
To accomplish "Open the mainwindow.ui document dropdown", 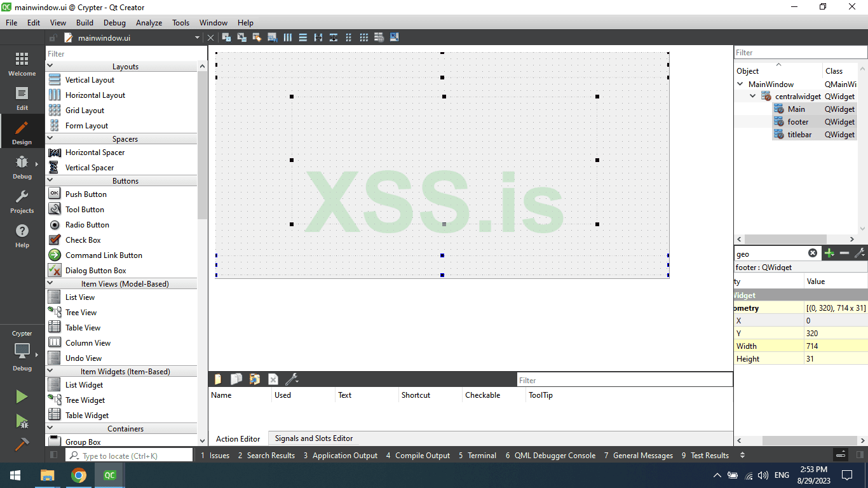I will click(197, 37).
